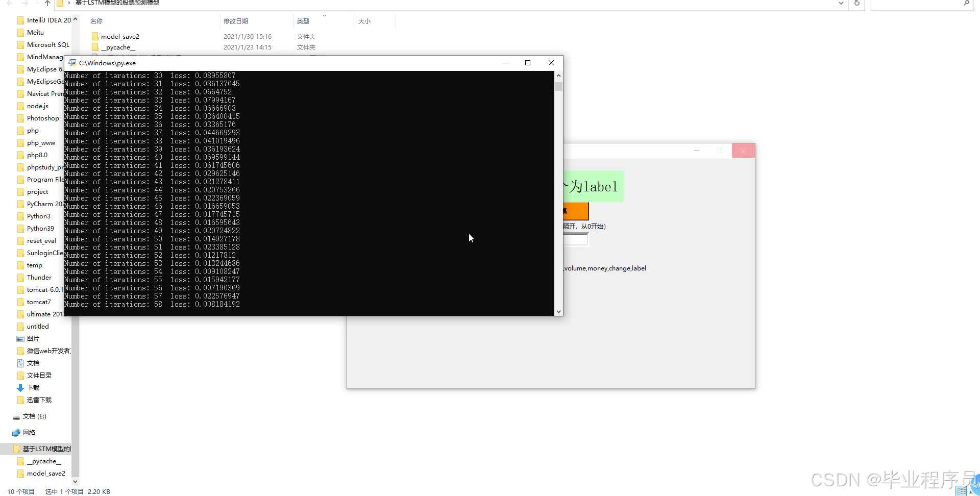Select the Python3 folder in sidebar
Screen dimensions: 980x496
[34, 216]
